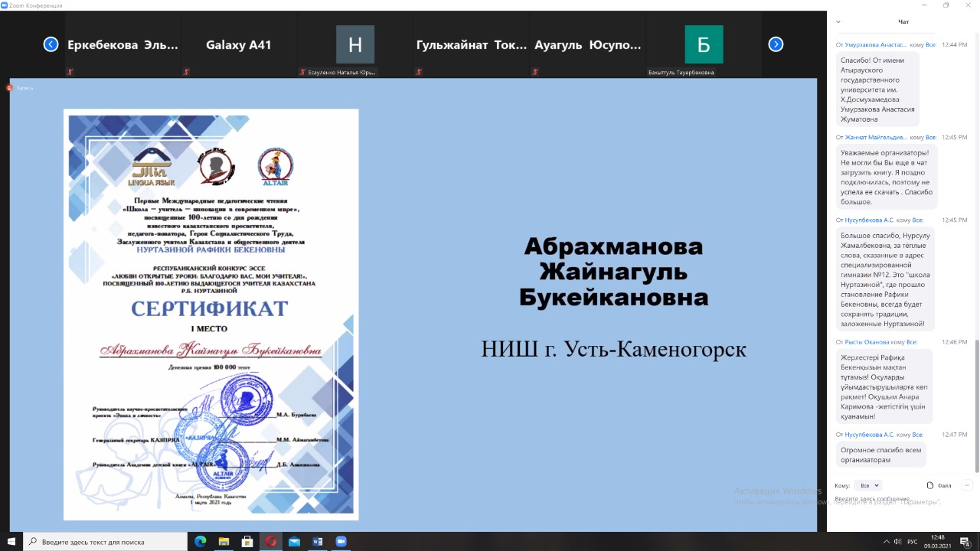This screenshot has height=551, width=980.
Task: Click message starting 'Спасибо! От имени'
Action: click(x=877, y=90)
